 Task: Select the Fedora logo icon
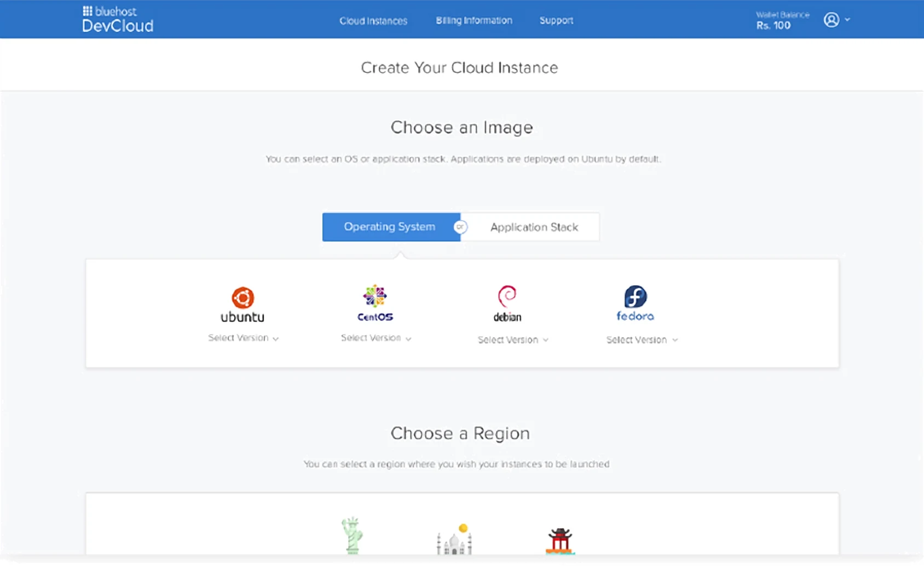[x=636, y=296]
